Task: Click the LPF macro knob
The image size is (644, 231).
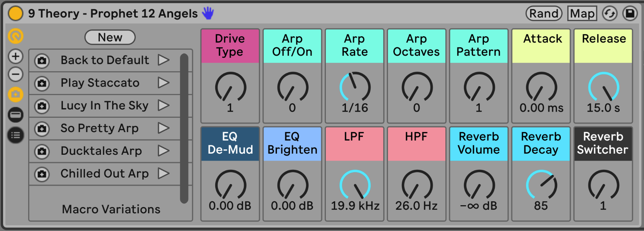Action: pos(355,185)
